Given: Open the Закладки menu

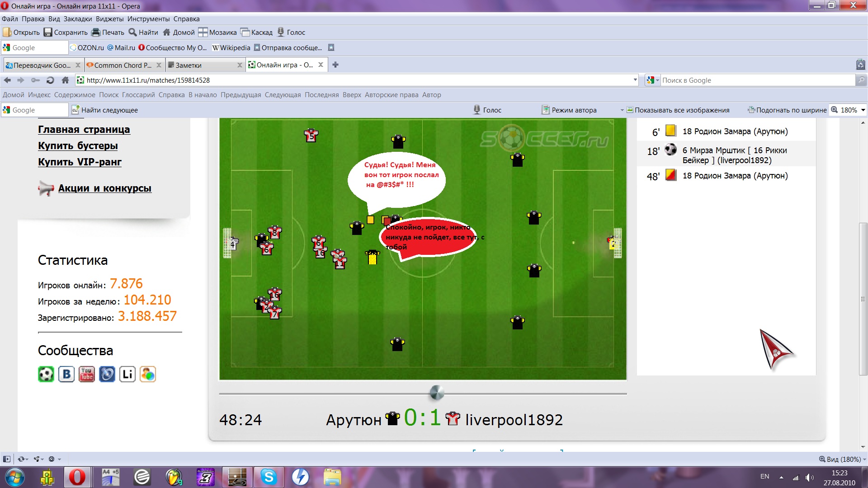Looking at the screenshot, I should (77, 19).
